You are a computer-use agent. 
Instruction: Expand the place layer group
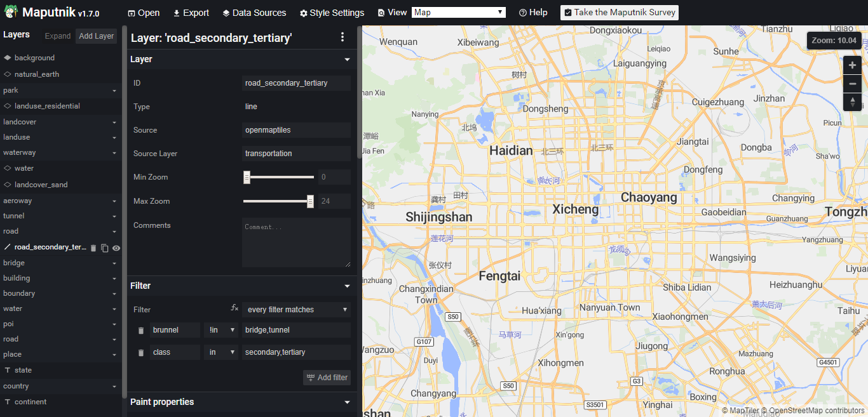click(x=60, y=354)
